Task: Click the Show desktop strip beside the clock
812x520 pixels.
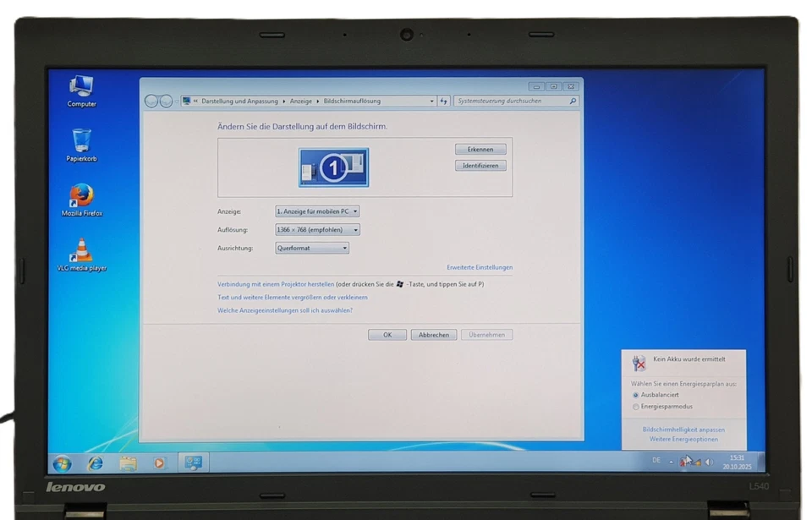Action: point(760,462)
